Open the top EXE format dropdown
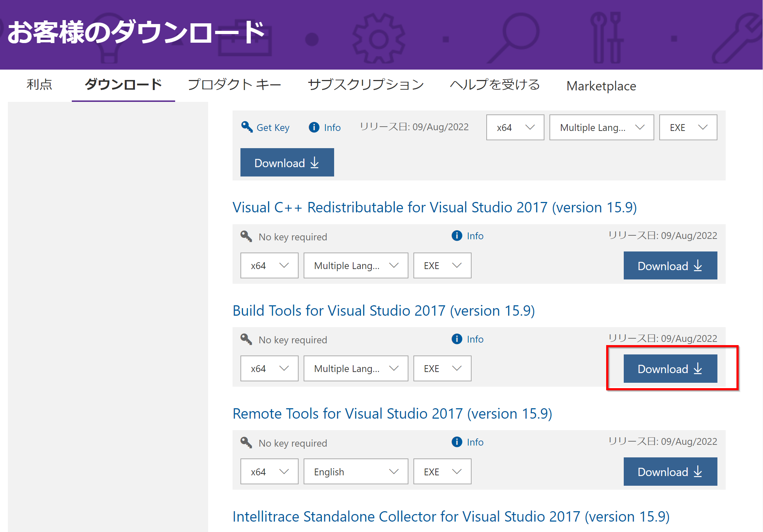This screenshot has height=532, width=763. 688,127
